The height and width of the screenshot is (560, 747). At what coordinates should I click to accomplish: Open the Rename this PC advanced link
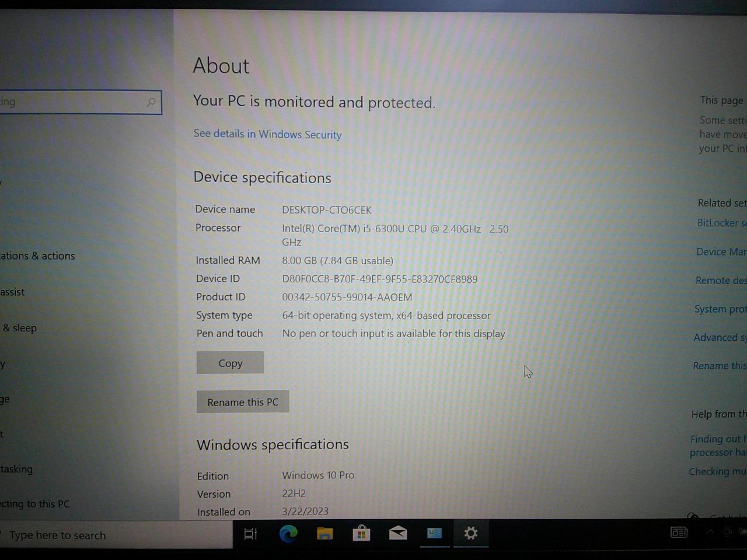click(x=719, y=366)
